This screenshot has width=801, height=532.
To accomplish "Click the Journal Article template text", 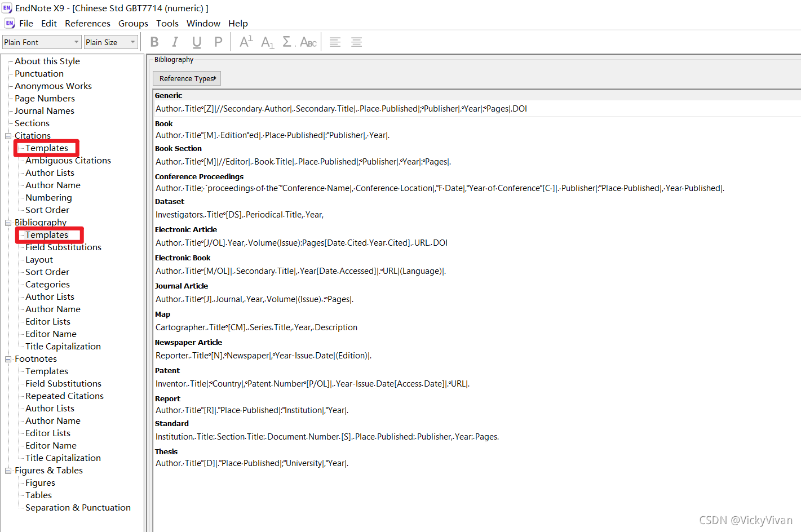I will [x=254, y=299].
